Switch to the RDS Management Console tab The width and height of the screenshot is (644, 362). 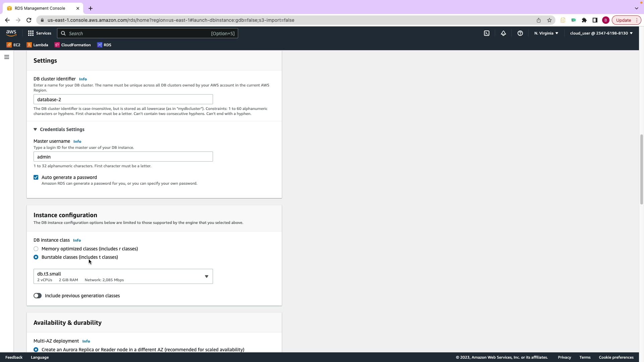tap(40, 8)
